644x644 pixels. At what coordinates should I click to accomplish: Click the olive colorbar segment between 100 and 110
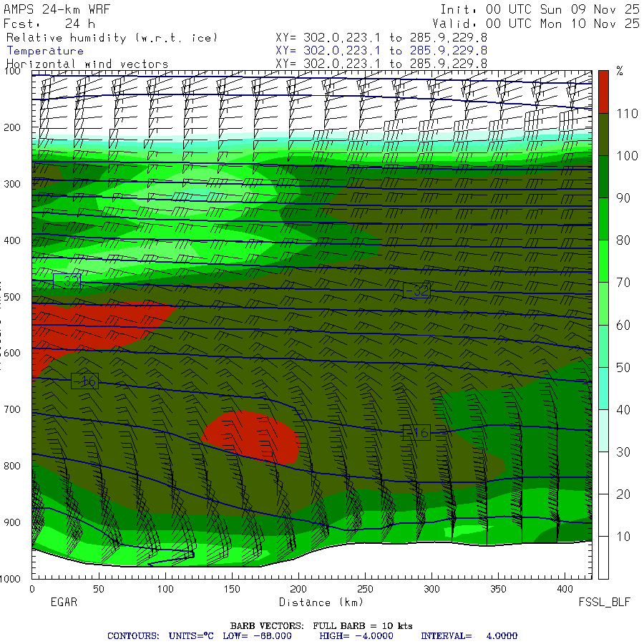(x=603, y=135)
